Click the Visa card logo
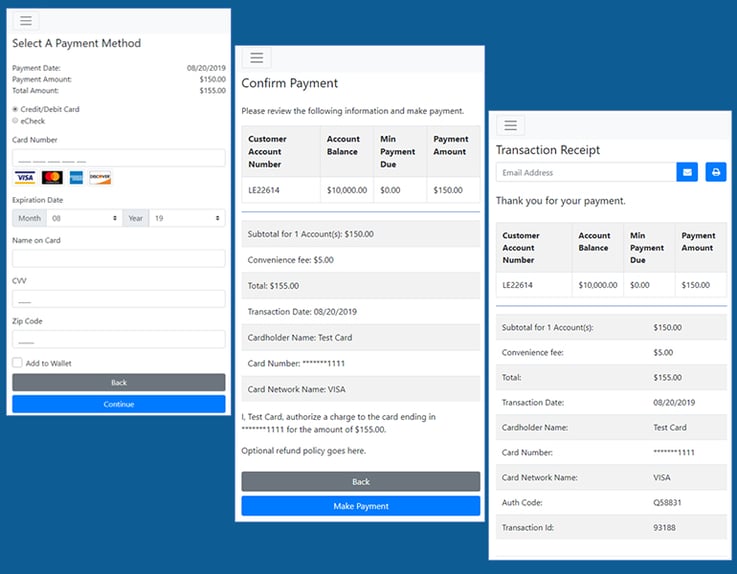Image resolution: width=737 pixels, height=574 pixels. point(25,177)
